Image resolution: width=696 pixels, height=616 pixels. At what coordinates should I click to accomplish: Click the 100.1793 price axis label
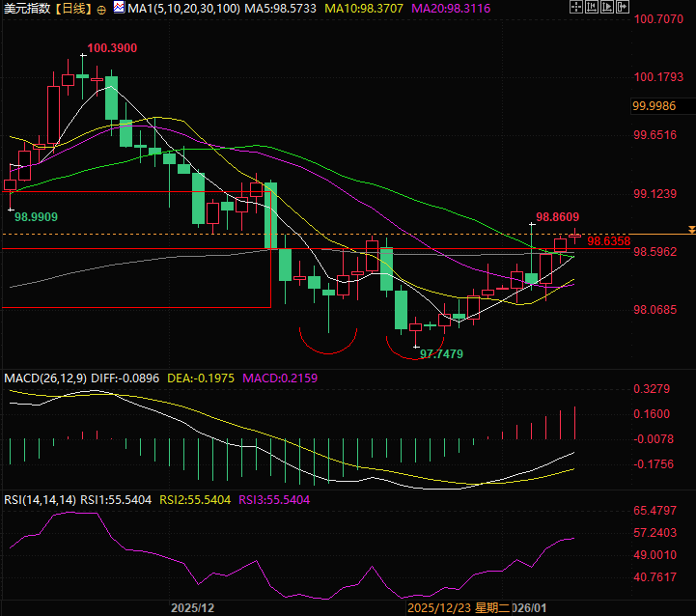point(658,77)
